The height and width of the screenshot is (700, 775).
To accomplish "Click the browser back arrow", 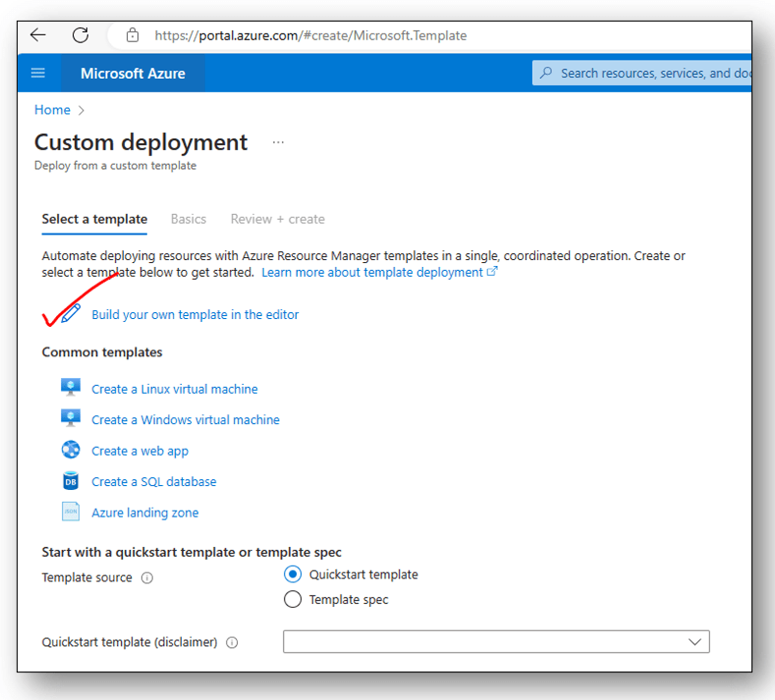I will (38, 35).
